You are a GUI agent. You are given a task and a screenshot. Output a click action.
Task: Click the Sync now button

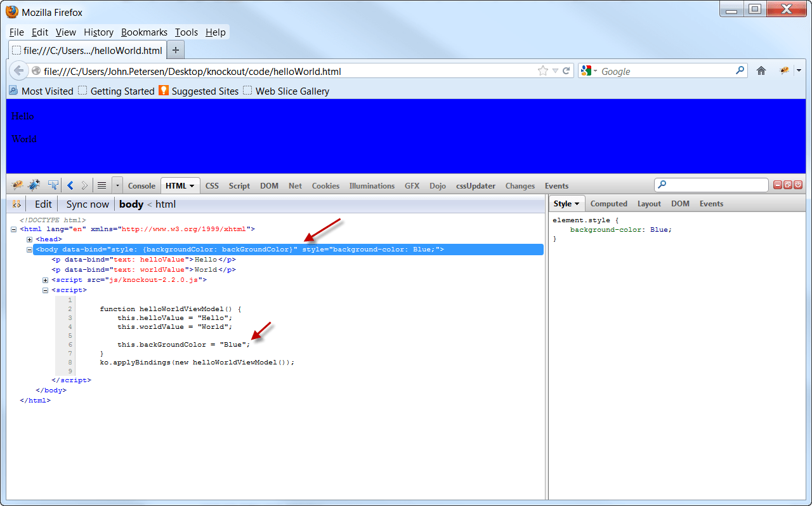click(86, 204)
